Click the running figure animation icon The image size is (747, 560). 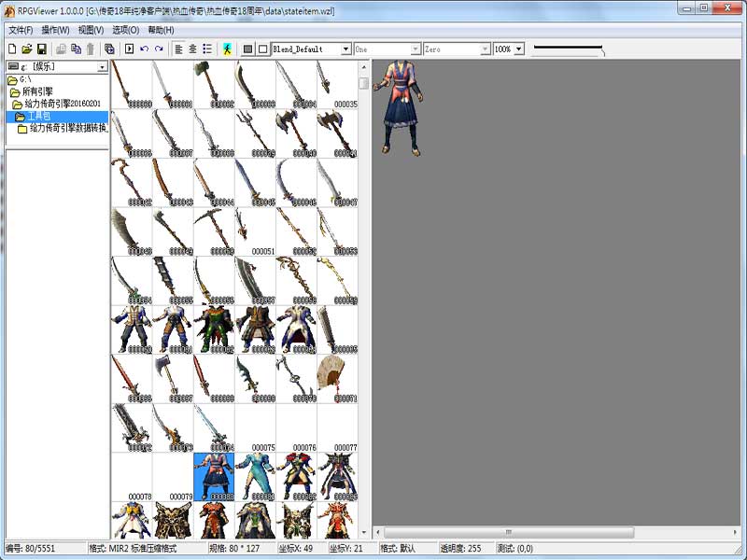point(226,49)
